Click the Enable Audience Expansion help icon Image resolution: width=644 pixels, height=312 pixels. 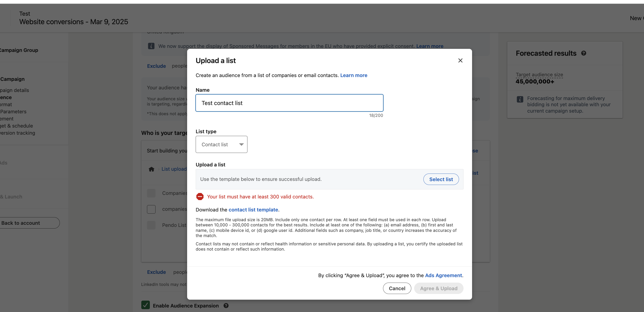[226, 306]
